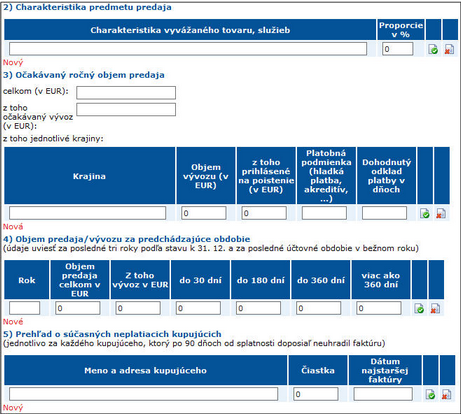Add a new buyer via the Nový link under section 5
The image size is (461, 414).
tap(13, 408)
